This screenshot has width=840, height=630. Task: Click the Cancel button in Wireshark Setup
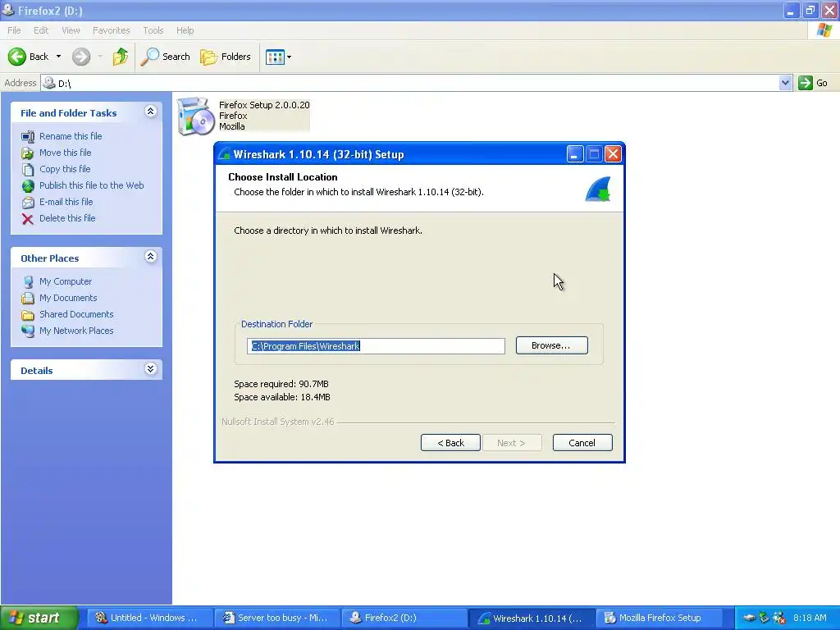coord(582,443)
